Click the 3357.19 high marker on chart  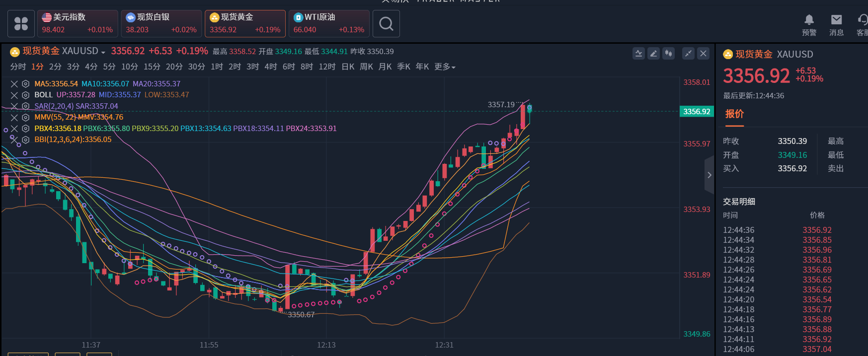501,105
